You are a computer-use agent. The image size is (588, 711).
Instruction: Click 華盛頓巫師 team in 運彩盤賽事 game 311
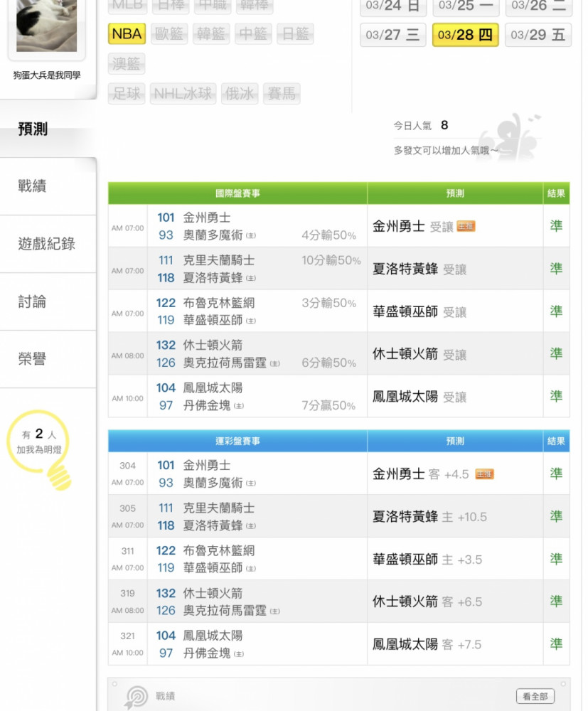(x=213, y=567)
